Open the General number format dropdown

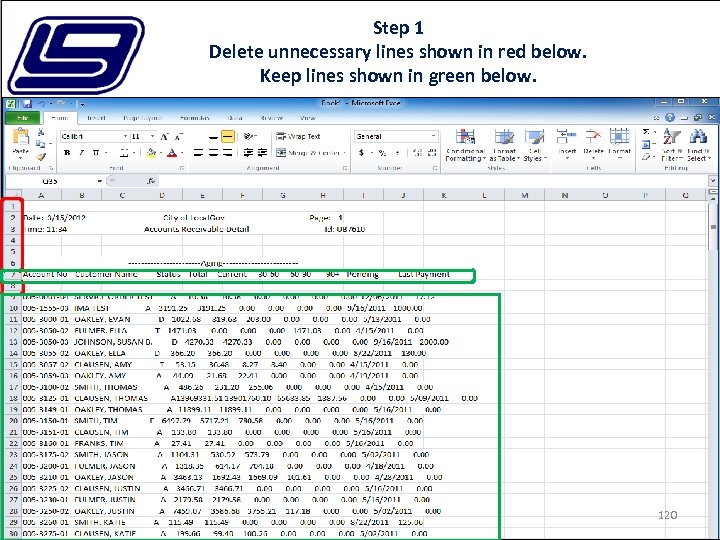pyautogui.click(x=433, y=136)
